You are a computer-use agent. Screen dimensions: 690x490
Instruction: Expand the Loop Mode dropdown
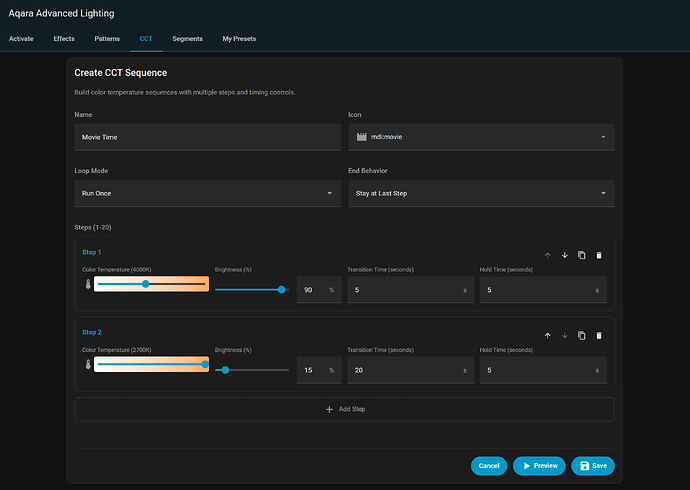tap(207, 193)
